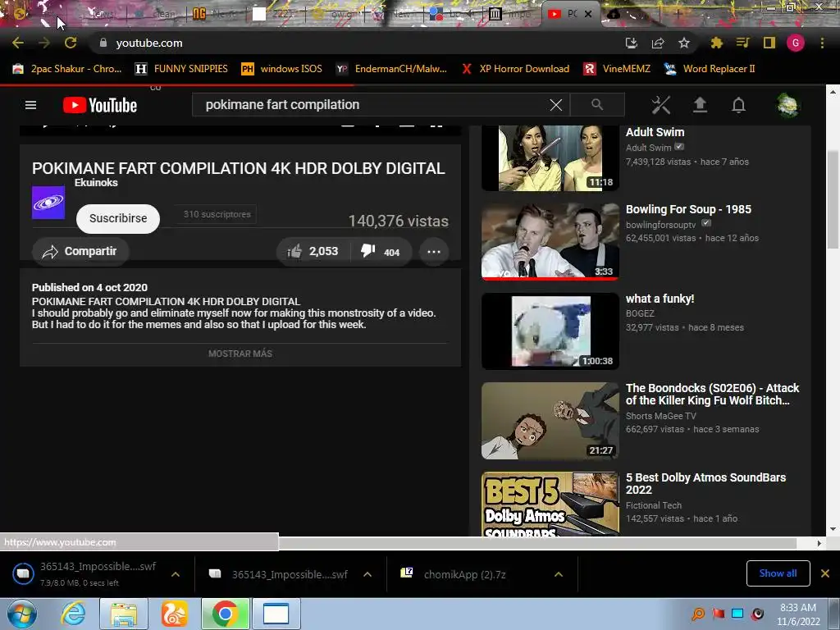Image resolution: width=840 pixels, height=630 pixels.
Task: Toggle the browser side panel icon
Action: pos(769,43)
